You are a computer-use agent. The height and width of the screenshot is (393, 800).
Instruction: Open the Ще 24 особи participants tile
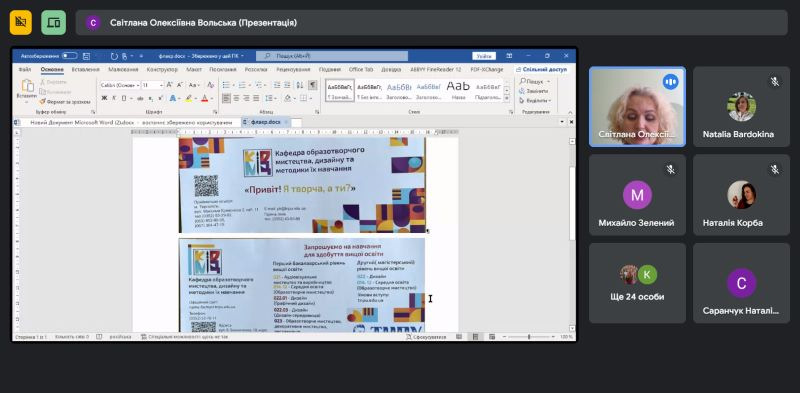point(637,283)
